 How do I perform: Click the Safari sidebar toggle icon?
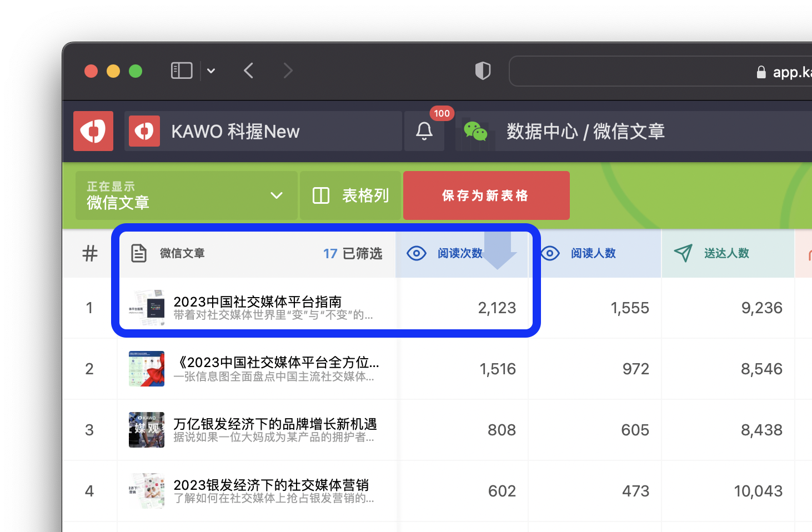[182, 71]
